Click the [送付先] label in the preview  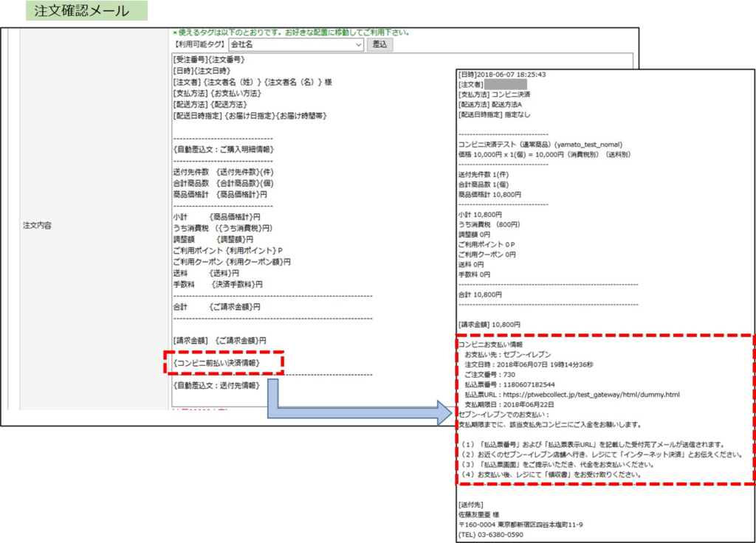coord(470,505)
